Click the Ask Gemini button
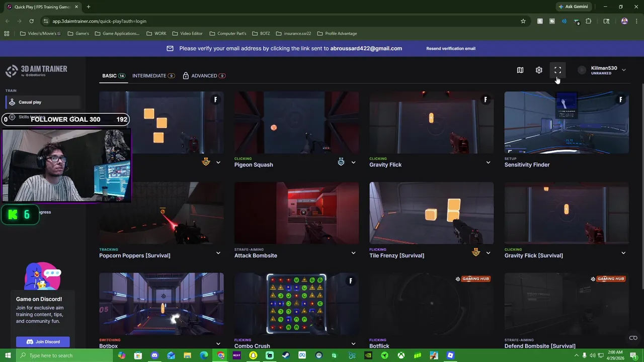Viewport: 644px width, 362px height. point(573,7)
